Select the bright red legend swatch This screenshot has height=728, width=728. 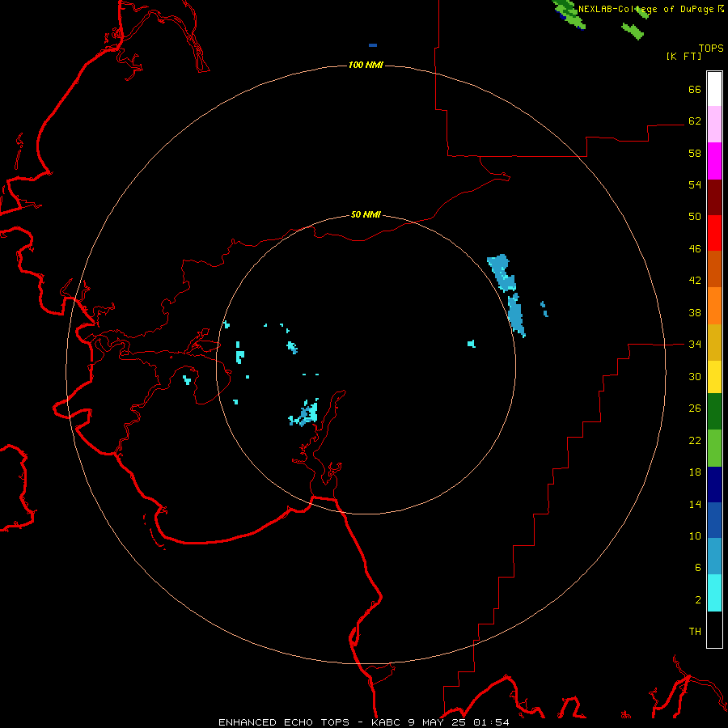(714, 233)
